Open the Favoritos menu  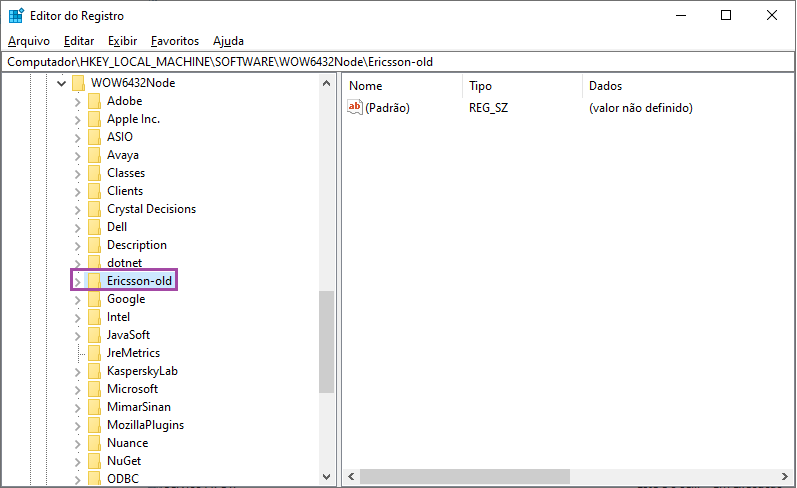tap(175, 41)
